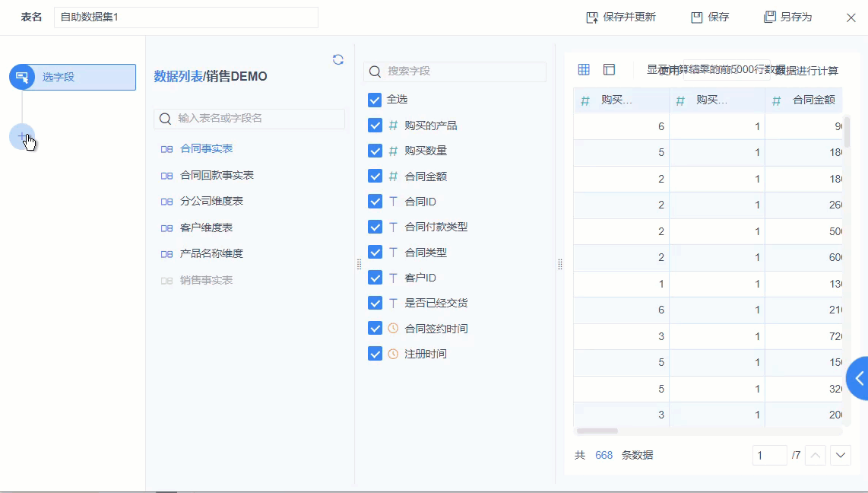
Task: Click the preview vertical scrollbar thumb
Action: coord(847,132)
